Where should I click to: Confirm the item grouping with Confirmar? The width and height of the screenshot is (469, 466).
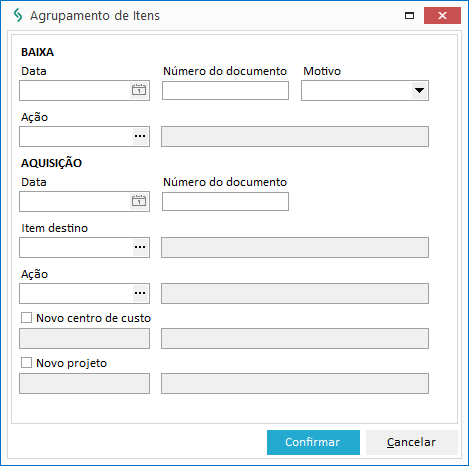coord(313,442)
